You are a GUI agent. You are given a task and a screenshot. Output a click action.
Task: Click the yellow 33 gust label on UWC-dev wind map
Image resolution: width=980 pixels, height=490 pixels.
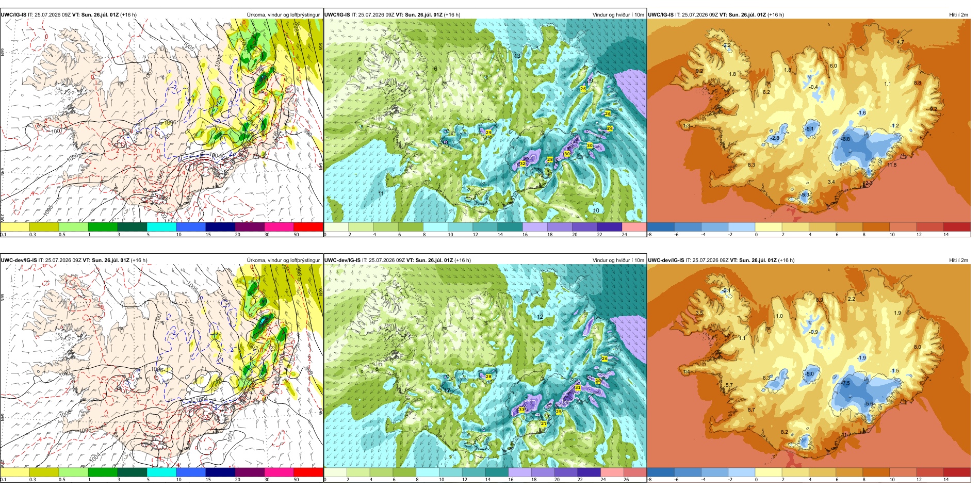(521, 410)
